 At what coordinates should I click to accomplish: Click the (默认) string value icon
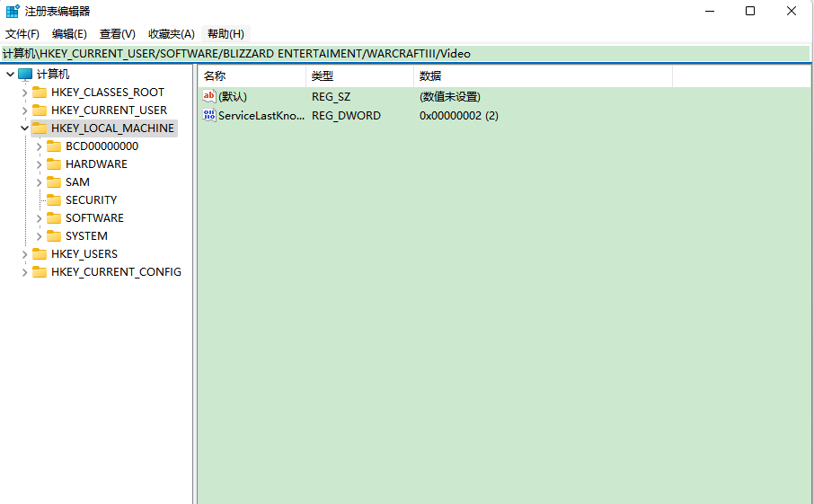(209, 97)
